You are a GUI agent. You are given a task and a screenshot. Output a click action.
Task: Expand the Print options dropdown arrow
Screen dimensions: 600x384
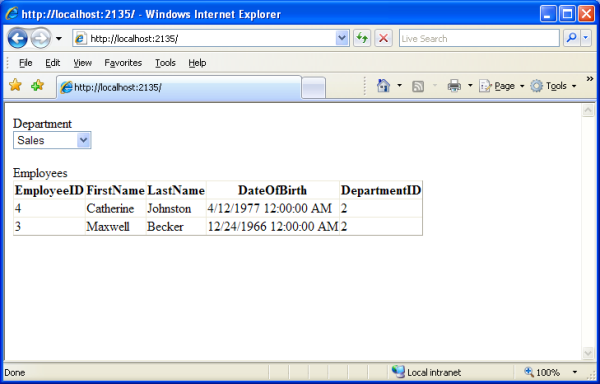[470, 86]
